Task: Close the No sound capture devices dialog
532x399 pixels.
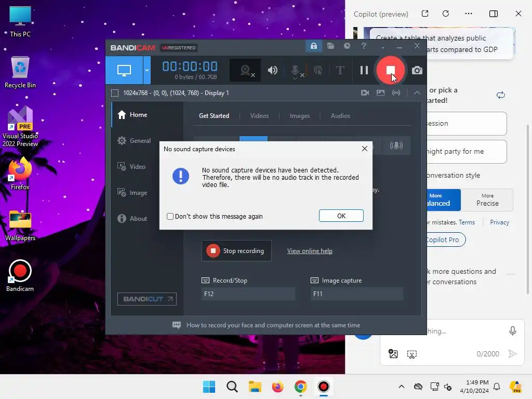Action: (364, 149)
